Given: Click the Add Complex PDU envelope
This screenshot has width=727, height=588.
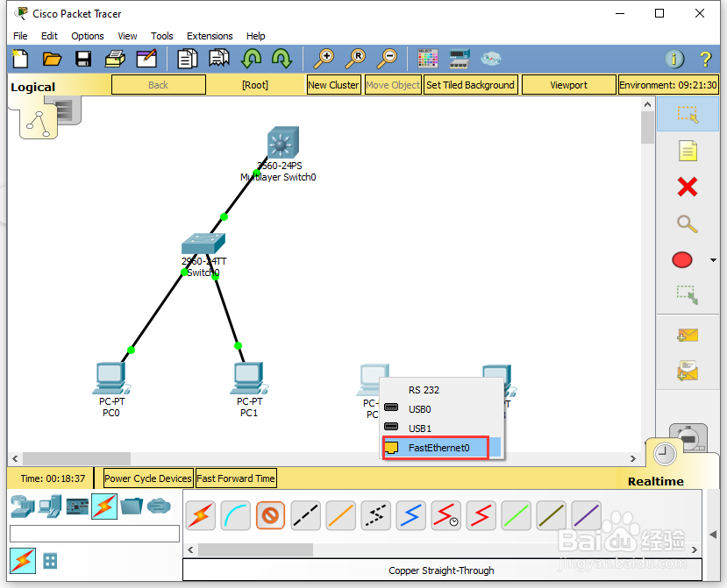Looking at the screenshot, I should click(x=688, y=371).
